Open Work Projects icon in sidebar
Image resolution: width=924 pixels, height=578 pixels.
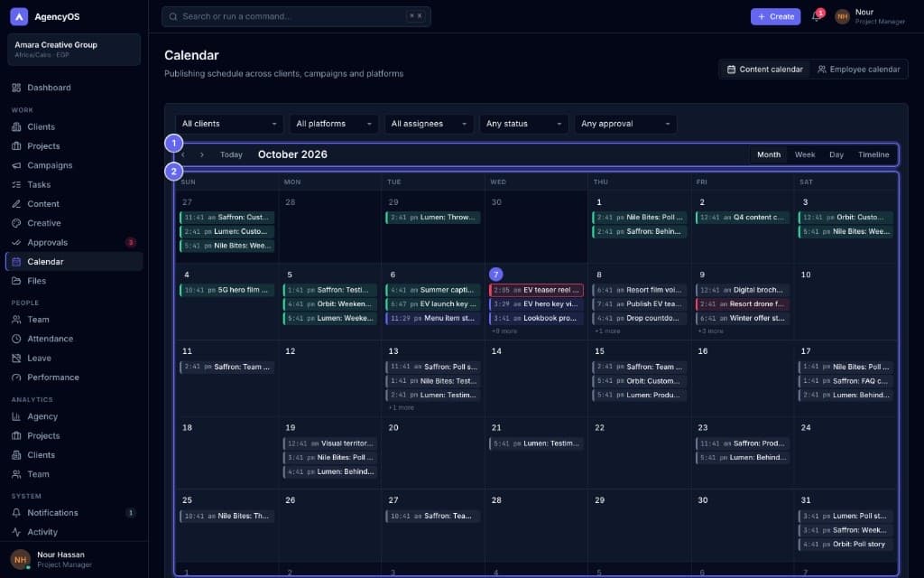16,146
